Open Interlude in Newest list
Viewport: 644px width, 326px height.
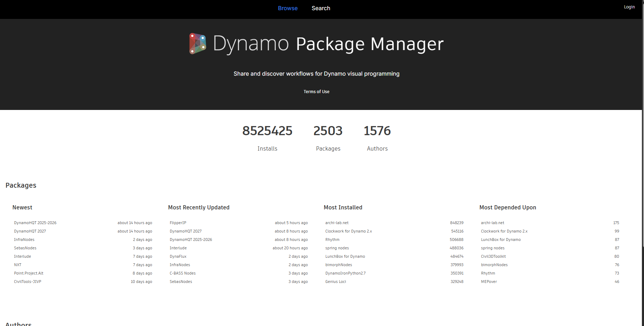pos(22,256)
